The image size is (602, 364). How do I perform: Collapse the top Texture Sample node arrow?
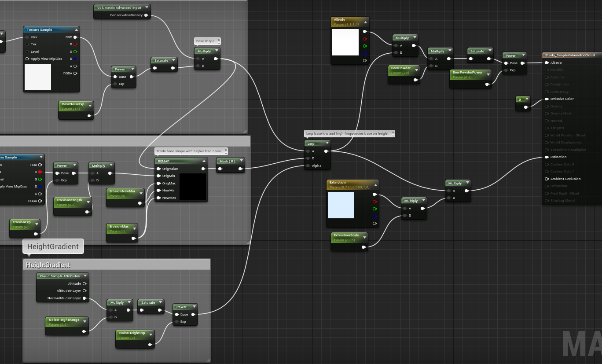76,29
